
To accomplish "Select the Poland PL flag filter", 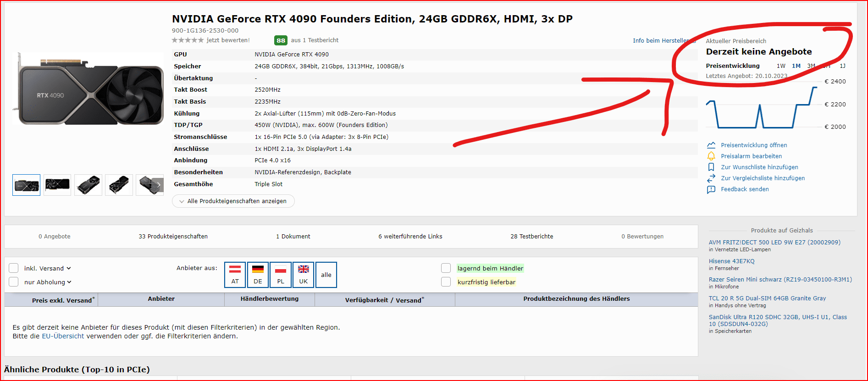I will coord(281,275).
